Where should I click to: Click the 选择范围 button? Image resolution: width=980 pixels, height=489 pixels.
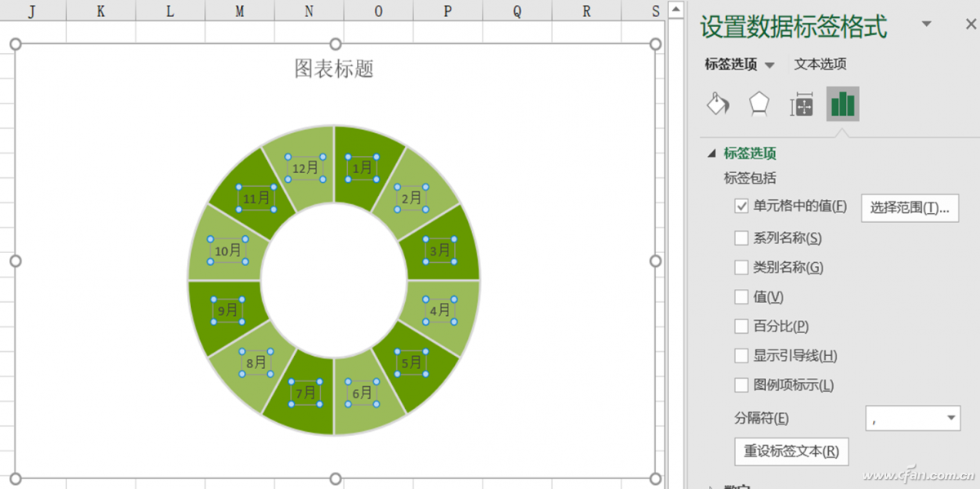tap(910, 207)
